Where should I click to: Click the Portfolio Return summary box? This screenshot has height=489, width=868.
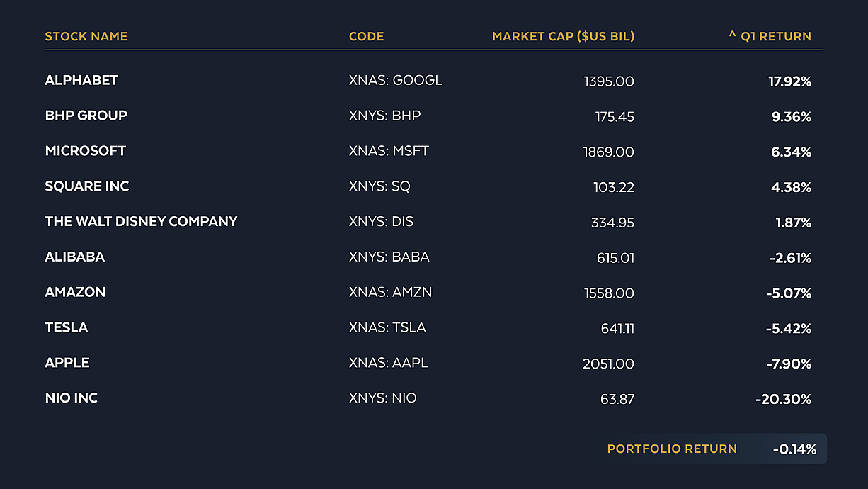(x=712, y=449)
